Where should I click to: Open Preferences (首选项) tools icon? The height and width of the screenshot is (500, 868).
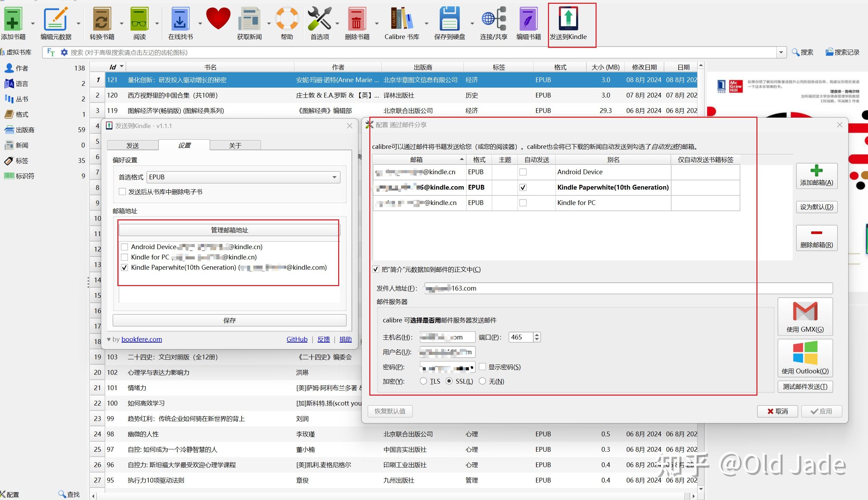point(319,18)
